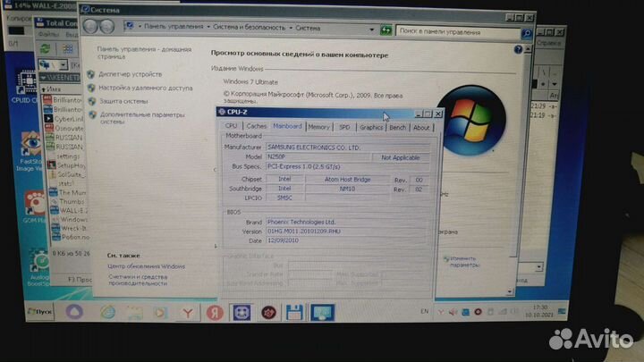Click the System monitor taskbar icon

[322, 313]
